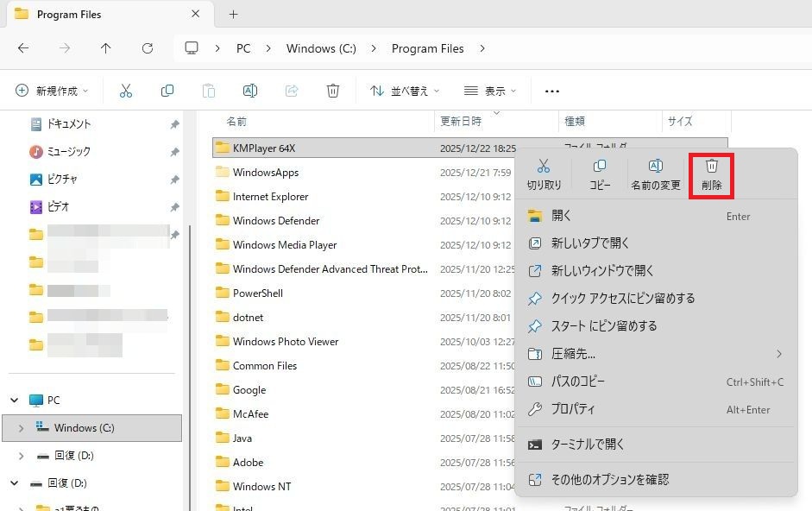Open the New (新規作成) dropdown
This screenshot has width=812, height=511.
tap(54, 91)
